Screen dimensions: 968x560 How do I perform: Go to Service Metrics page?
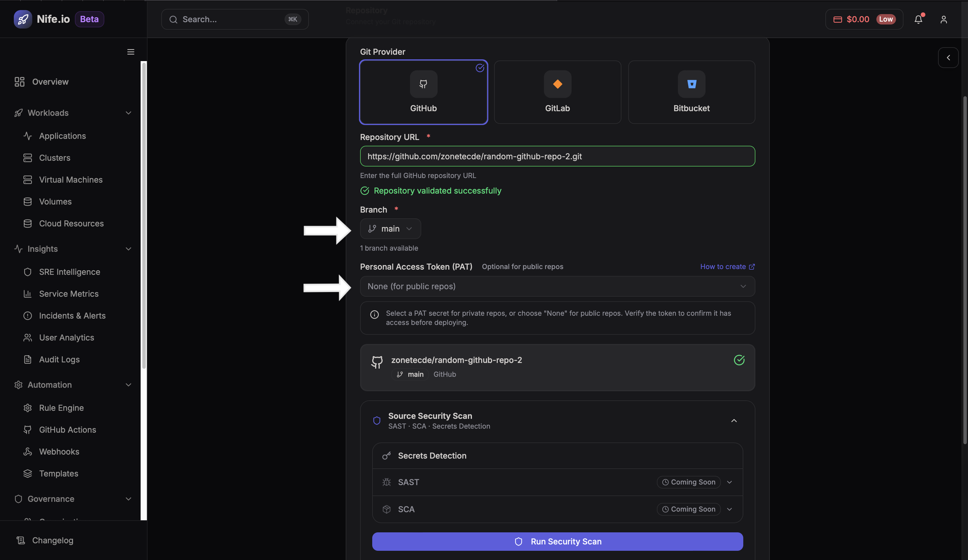pyautogui.click(x=69, y=294)
